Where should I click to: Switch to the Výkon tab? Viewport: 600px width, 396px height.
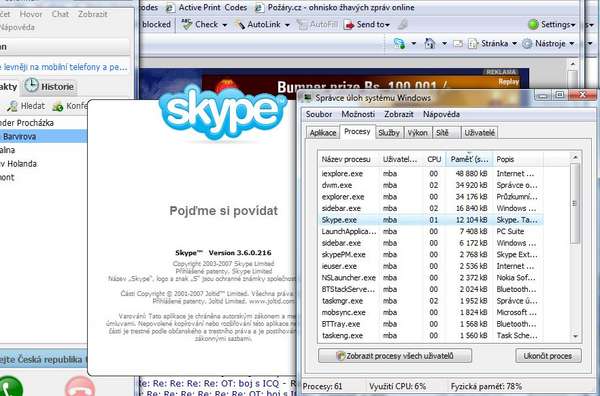point(417,133)
